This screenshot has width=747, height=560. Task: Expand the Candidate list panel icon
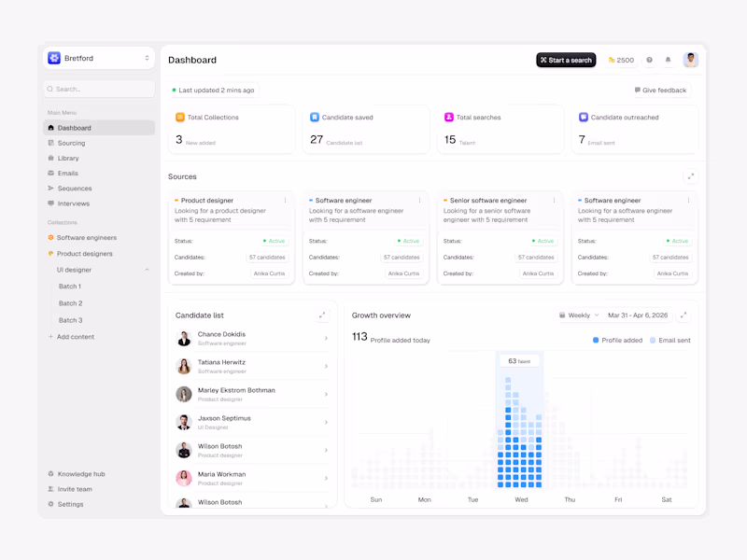pos(322,315)
